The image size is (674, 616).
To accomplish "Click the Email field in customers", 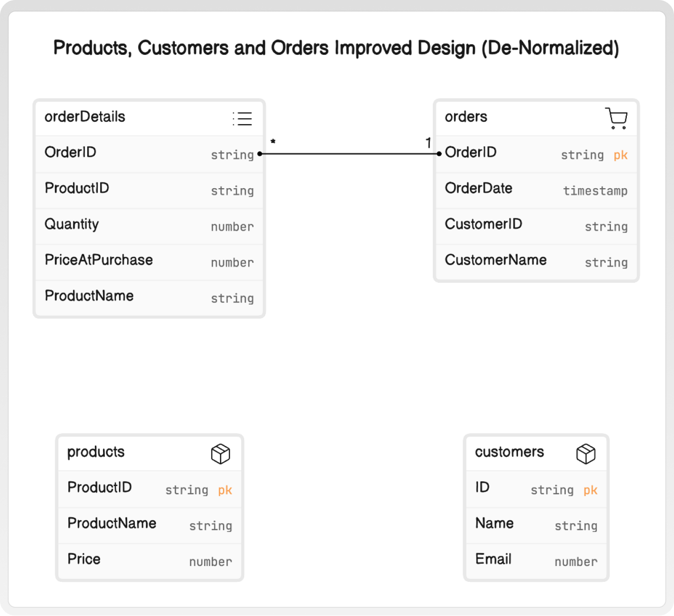I will [536, 561].
